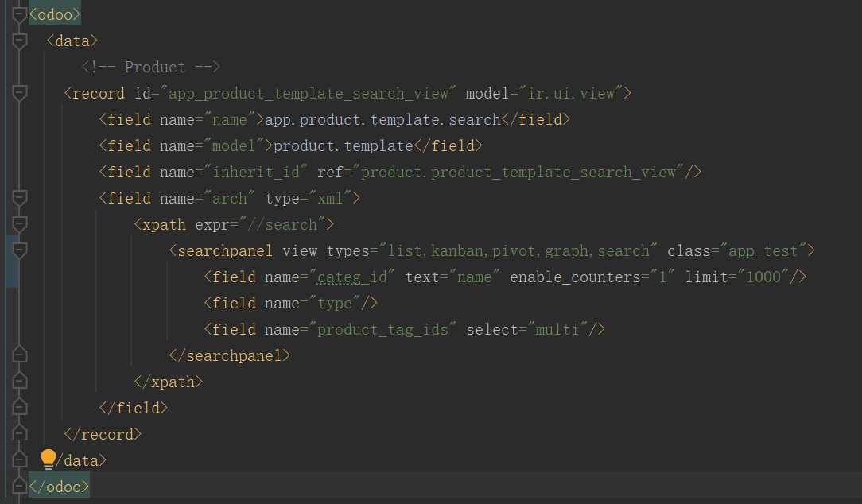862x504 pixels.
Task: Click fold-end marker beside closing odoo tag
Action: tap(20, 485)
